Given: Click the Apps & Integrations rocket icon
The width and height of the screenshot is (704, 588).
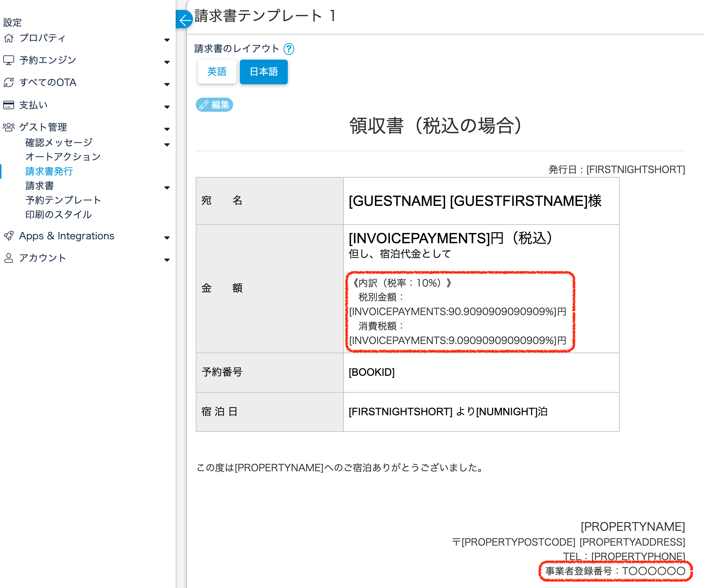Looking at the screenshot, I should (8, 236).
